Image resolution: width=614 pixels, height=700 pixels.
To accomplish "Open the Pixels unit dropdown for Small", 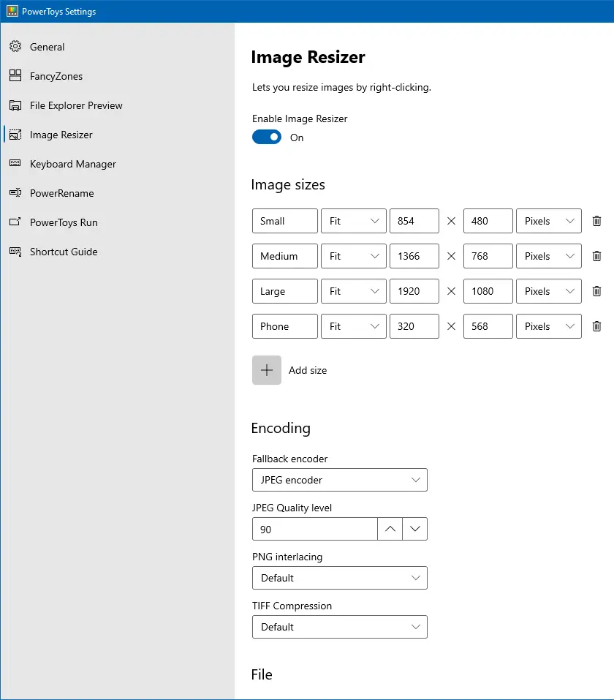I will 549,221.
